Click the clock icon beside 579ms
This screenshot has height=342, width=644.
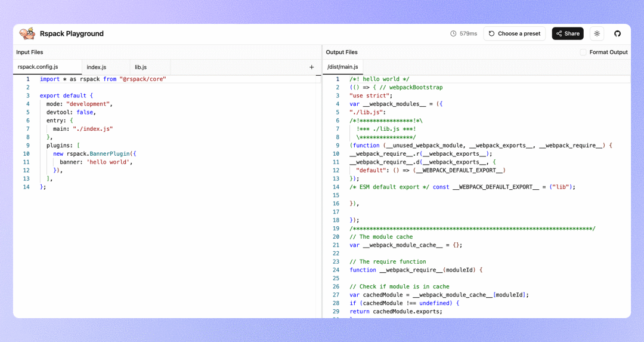tap(453, 33)
